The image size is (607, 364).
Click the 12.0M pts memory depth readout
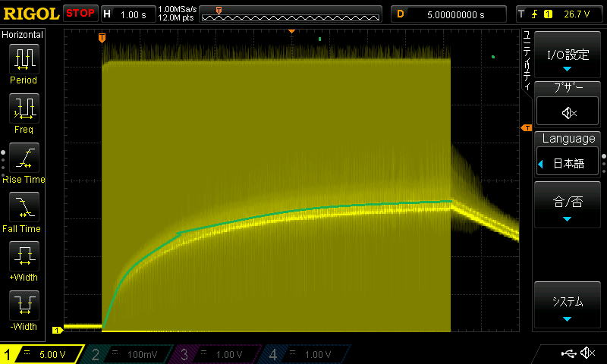coord(176,18)
